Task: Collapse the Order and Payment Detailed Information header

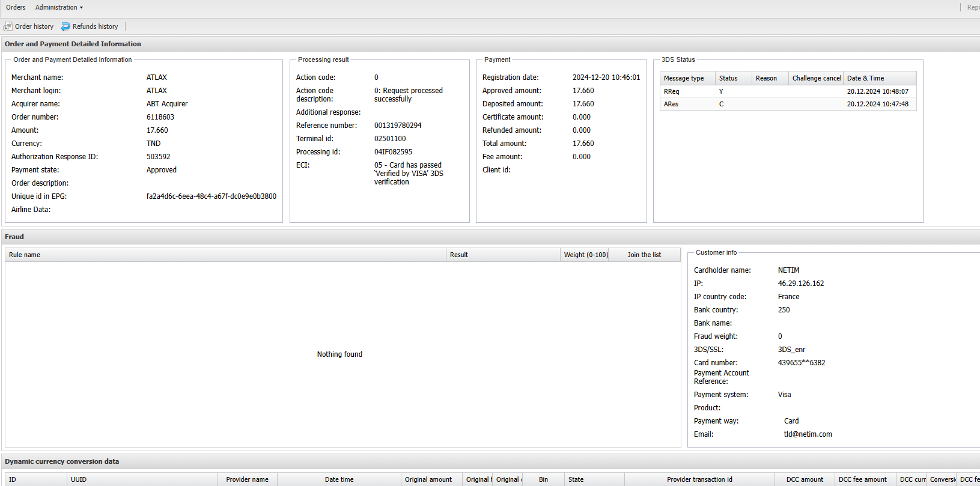Action: [x=73, y=44]
